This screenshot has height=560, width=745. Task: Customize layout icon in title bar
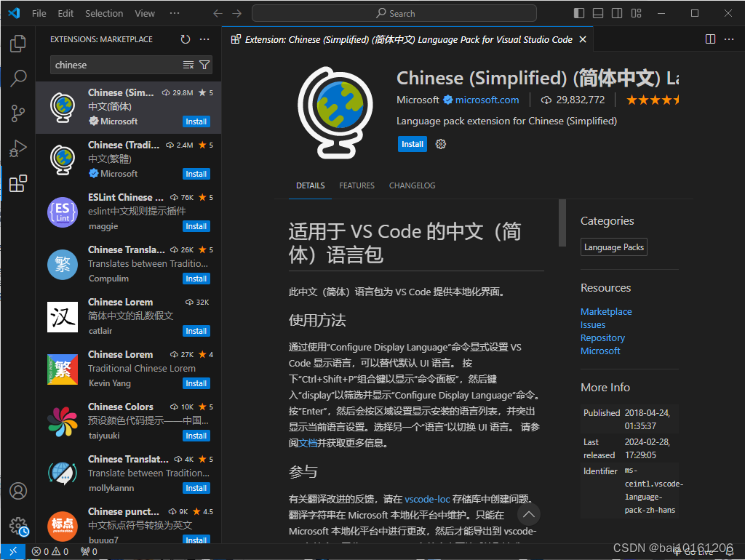click(x=636, y=13)
